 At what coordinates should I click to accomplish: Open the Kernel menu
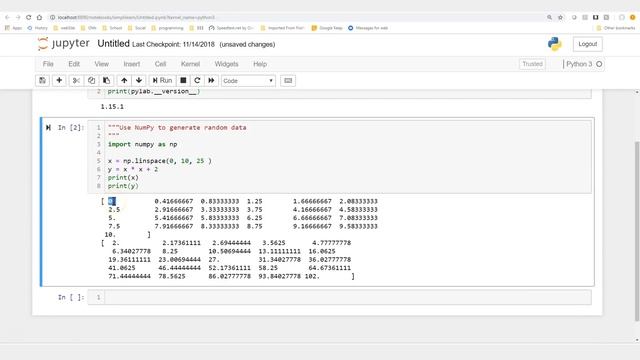click(x=190, y=64)
